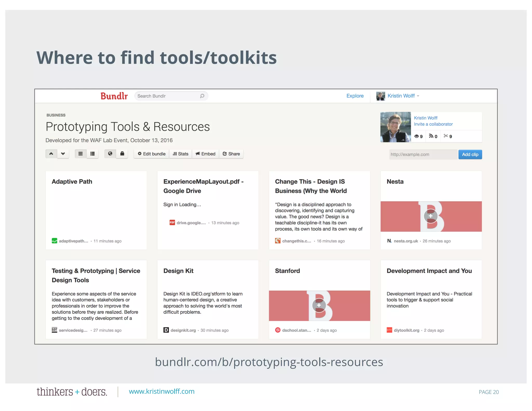Click the changethis favicon
Screen dimensions: 532x411
point(278,241)
